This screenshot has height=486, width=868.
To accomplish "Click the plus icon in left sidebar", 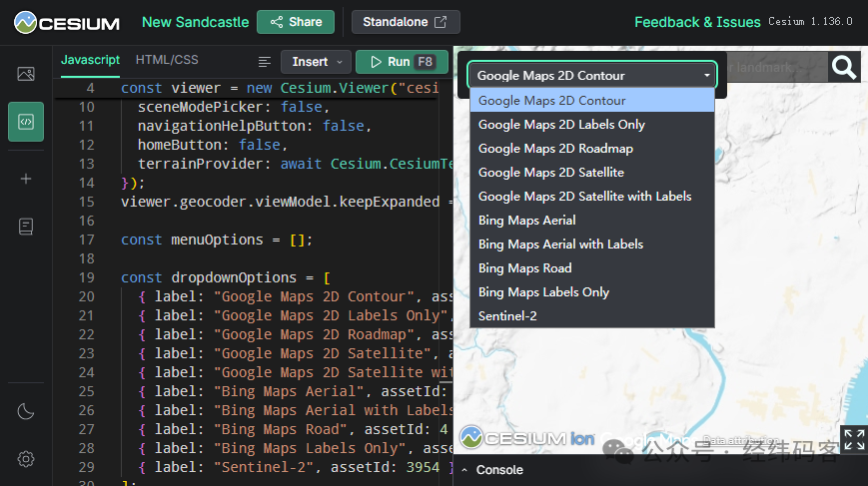I will coord(26,179).
